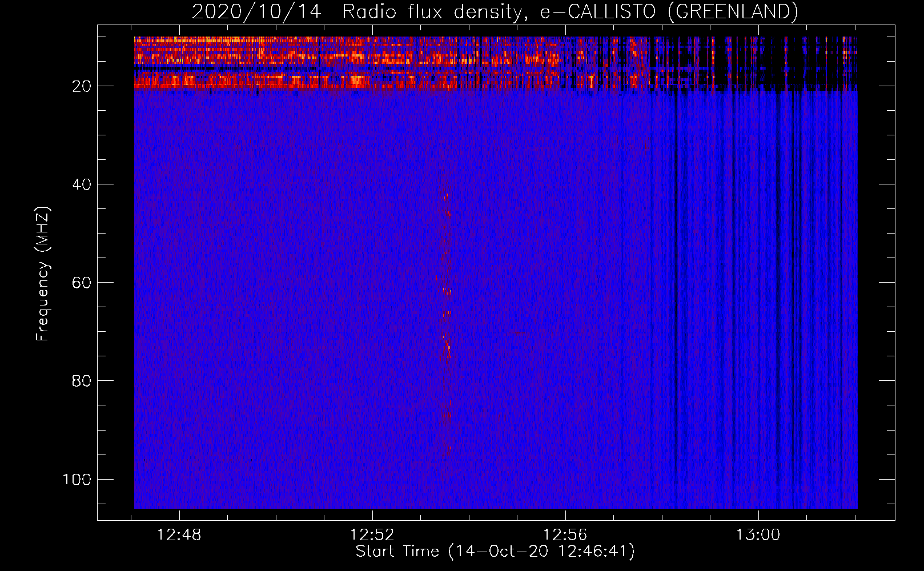Click the frequency tick label 80

(x=82, y=381)
